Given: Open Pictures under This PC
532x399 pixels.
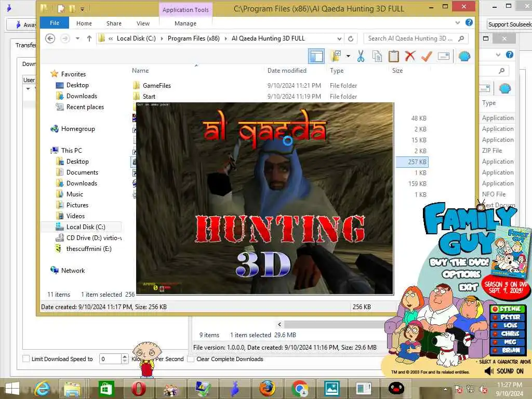Looking at the screenshot, I should click(77, 205).
